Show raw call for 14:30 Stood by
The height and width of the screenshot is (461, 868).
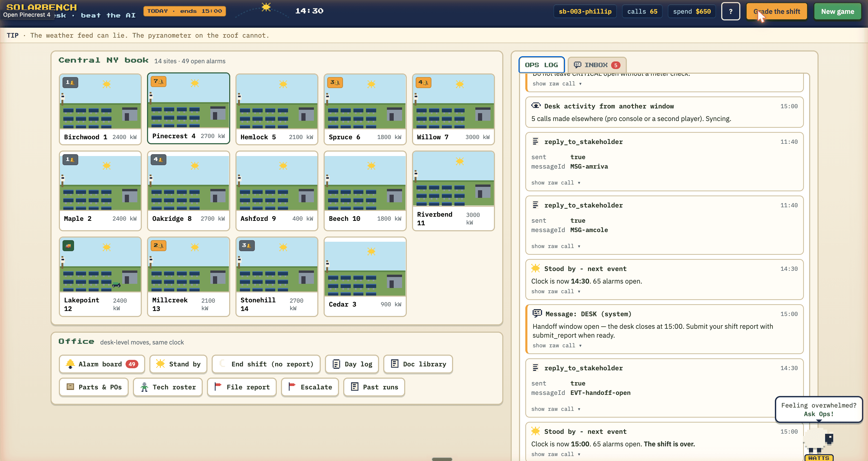pyautogui.click(x=556, y=291)
